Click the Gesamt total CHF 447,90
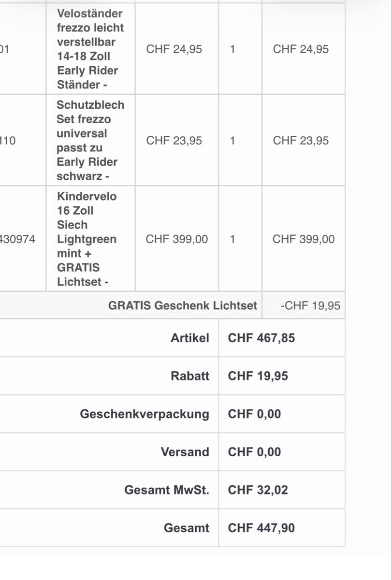Screen dimensions: 392x580 261,528
